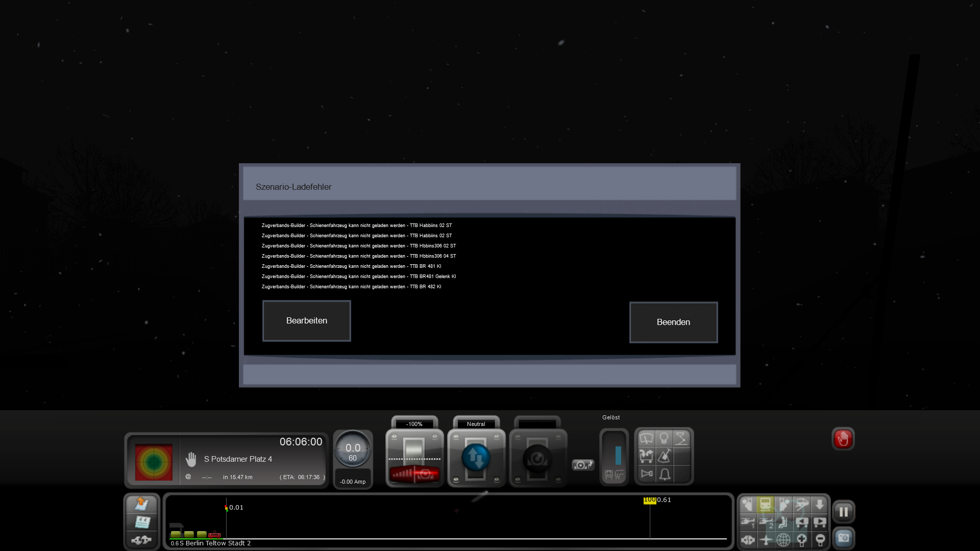Toggle the pantograph control icon
This screenshot has height=551, width=980.
681,439
